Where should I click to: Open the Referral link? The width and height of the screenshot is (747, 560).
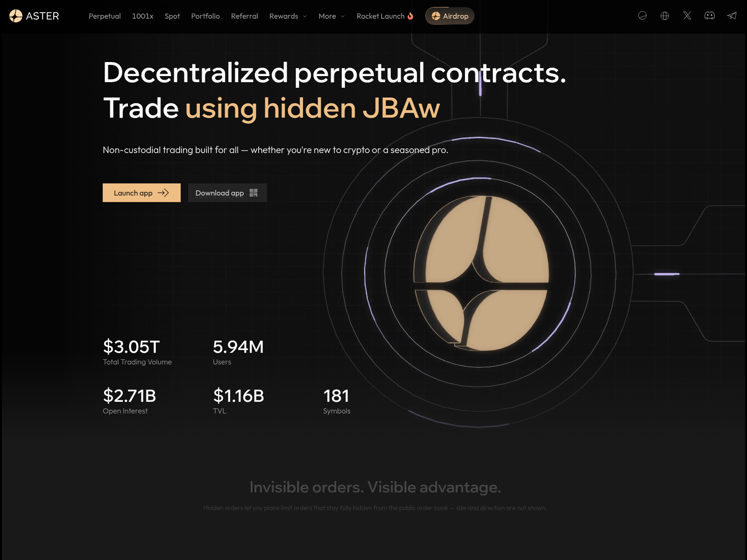pos(245,16)
